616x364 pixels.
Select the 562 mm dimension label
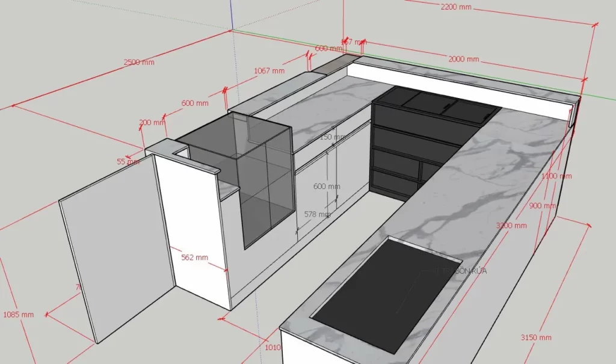[x=194, y=258]
